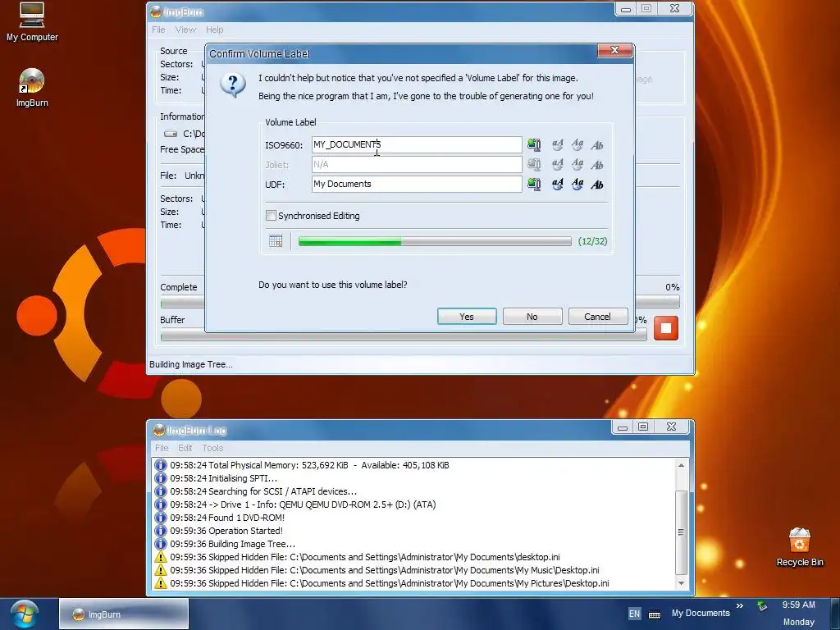Click the Complete progress bar
Image resolution: width=840 pixels, height=630 pixels.
(x=420, y=304)
